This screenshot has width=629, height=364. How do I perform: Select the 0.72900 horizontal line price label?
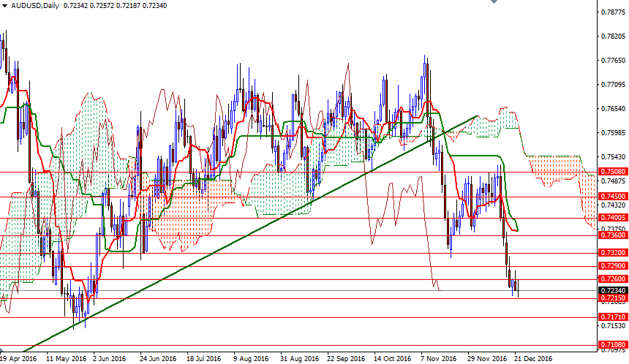(x=614, y=266)
